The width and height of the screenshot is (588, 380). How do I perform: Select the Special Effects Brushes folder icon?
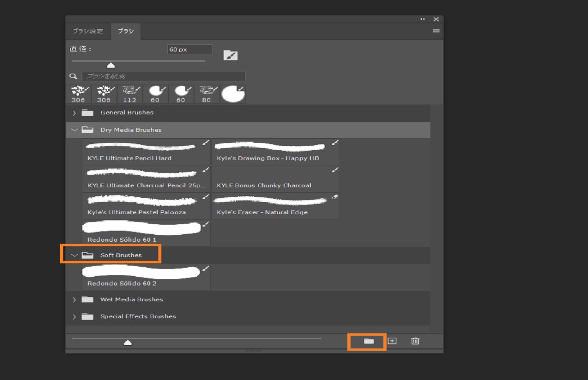point(87,316)
